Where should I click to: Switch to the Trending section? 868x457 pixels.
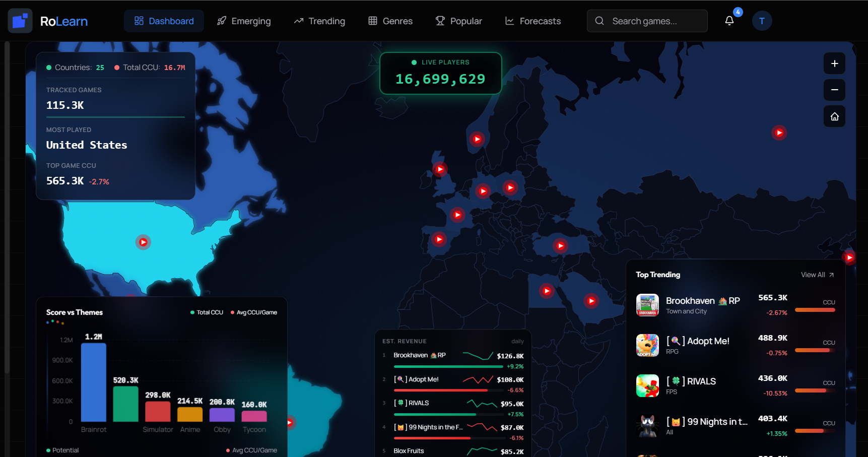click(x=319, y=21)
